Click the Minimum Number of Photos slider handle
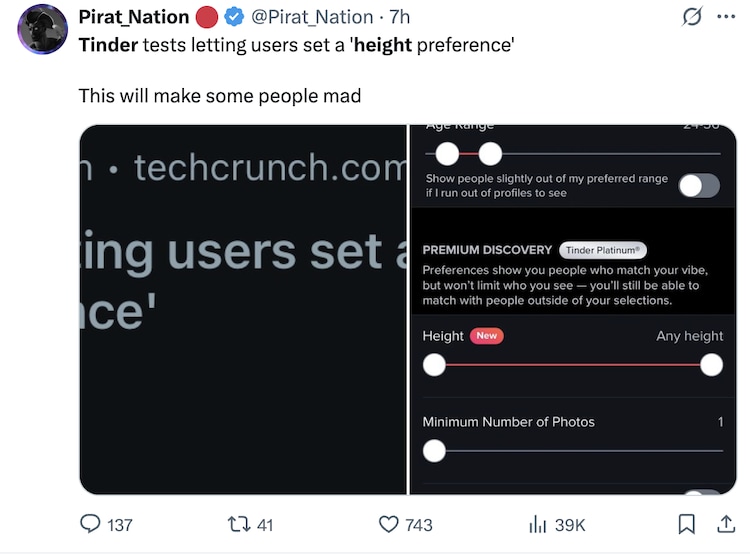Viewport: 750px width, 554px height. (x=434, y=452)
